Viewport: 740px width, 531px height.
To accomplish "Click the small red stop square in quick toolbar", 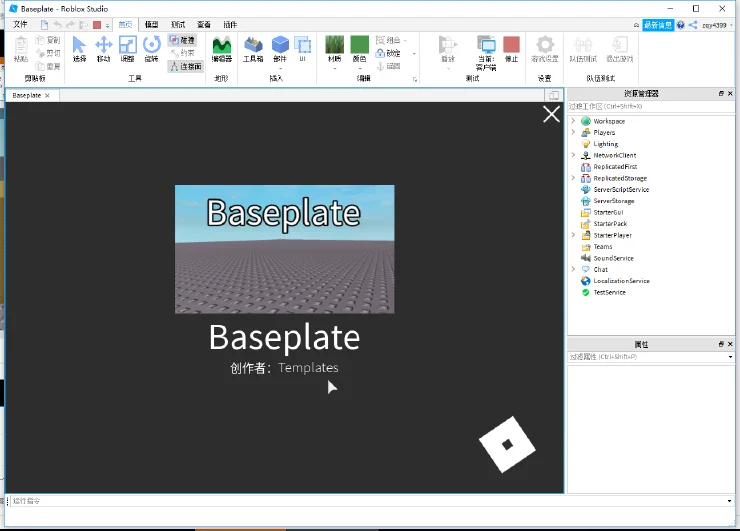I will (97, 25).
